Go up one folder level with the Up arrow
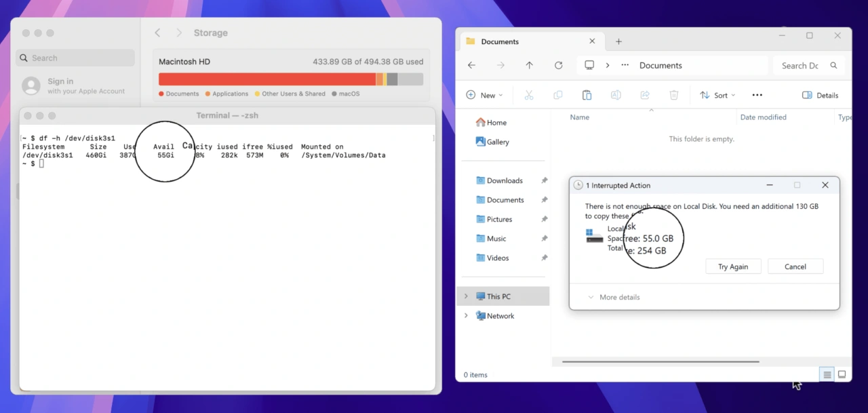This screenshot has height=413, width=868. (x=530, y=66)
